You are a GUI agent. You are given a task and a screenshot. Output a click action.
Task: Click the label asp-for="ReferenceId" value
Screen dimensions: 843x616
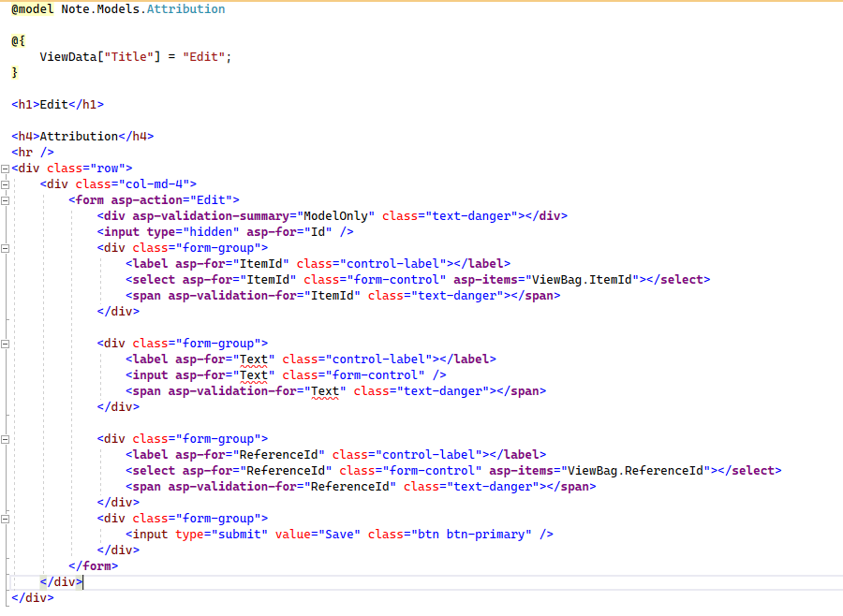pos(278,455)
